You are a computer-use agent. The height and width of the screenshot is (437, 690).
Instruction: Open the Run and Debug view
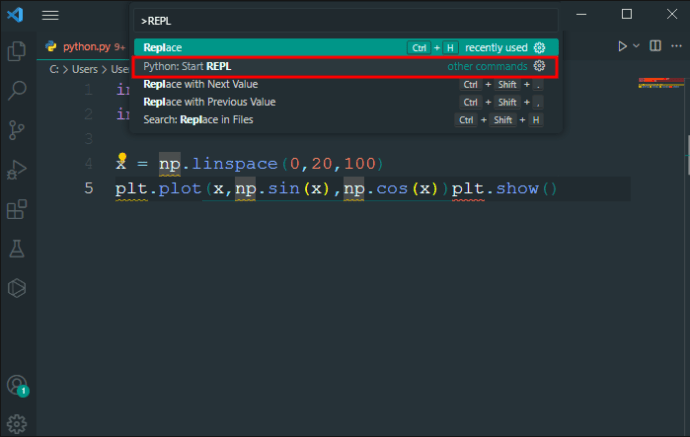point(17,169)
